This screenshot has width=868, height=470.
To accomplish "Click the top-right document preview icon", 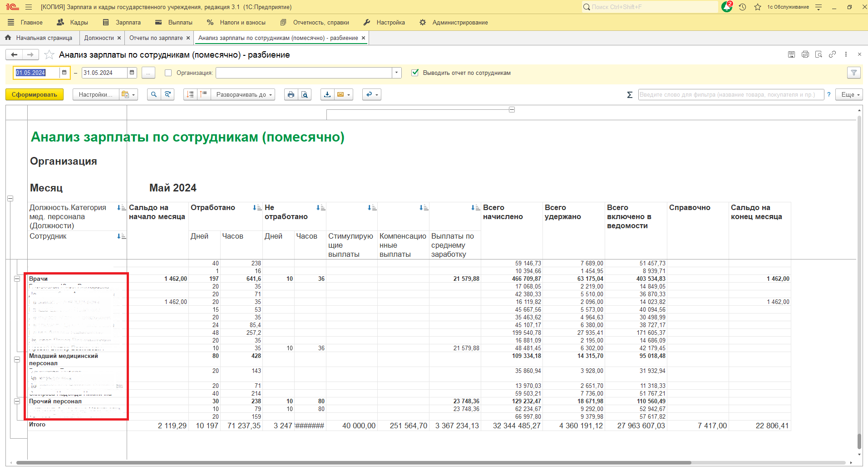I will (x=819, y=54).
